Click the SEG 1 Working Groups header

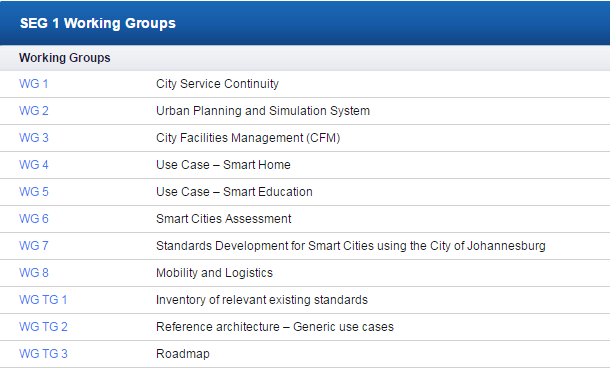[x=98, y=23]
